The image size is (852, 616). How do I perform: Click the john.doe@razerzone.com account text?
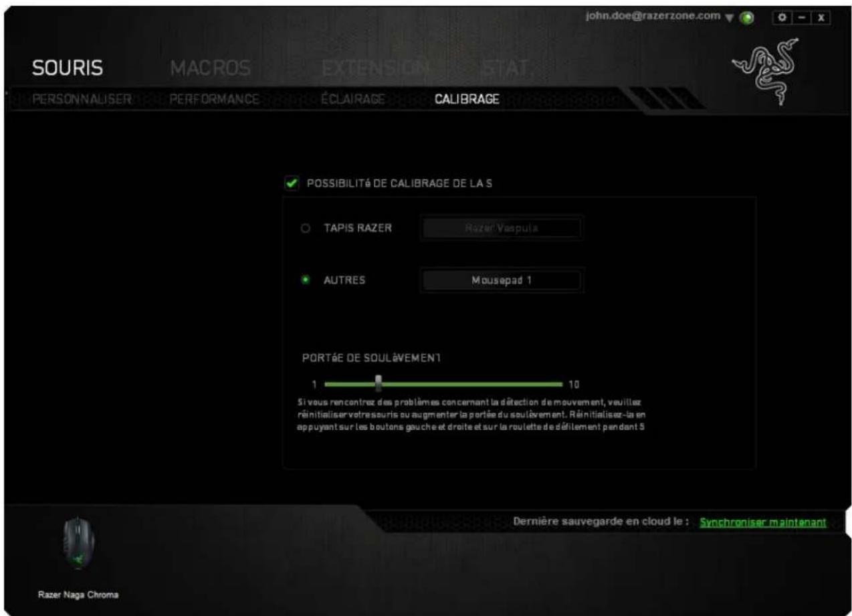tap(655, 15)
